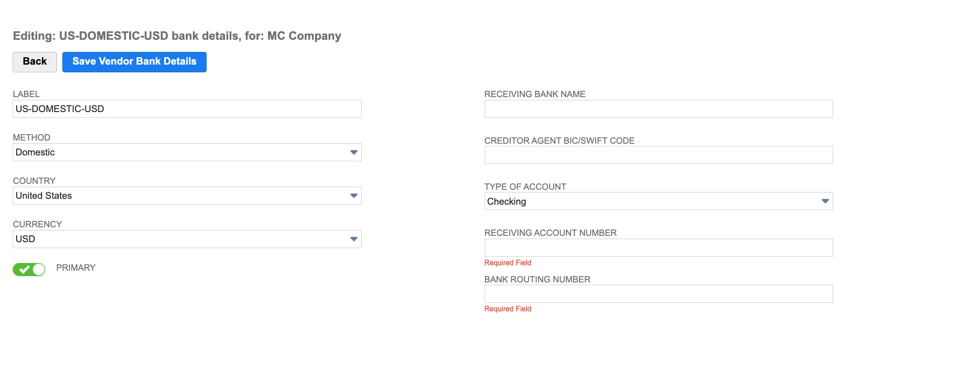Open the Type of Account dropdown arrow
Viewport: 980px width, 366px height.
pyautogui.click(x=825, y=201)
